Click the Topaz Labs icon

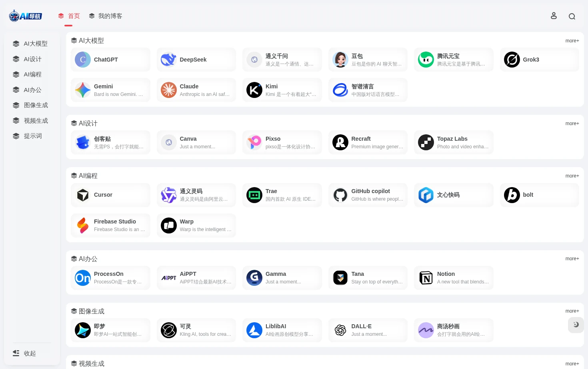[x=426, y=142]
